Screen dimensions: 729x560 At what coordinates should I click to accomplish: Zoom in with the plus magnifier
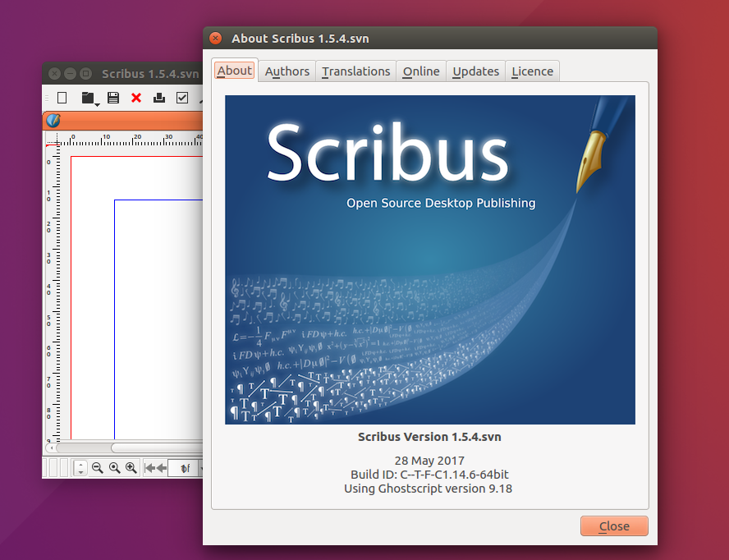click(131, 468)
